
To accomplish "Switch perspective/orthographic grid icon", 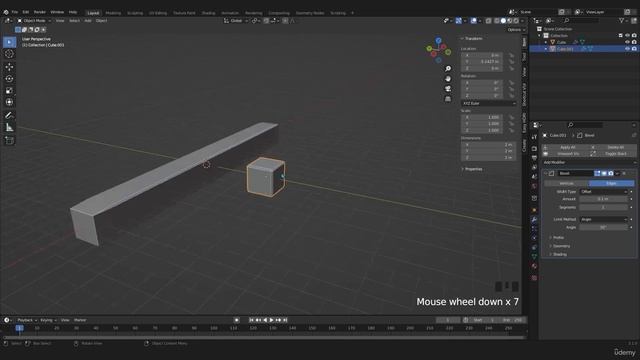I will (448, 99).
